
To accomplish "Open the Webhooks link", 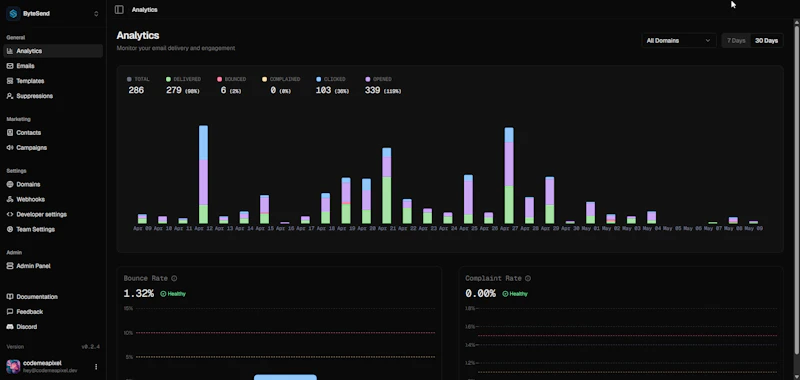I will click(x=53, y=199).
